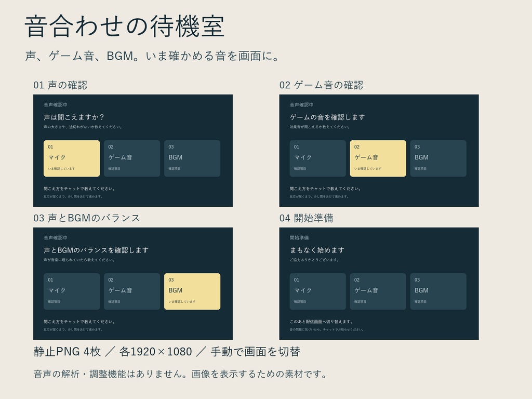Click the text "静止PNG 4枚"
532x399 pixels.
pos(67,352)
